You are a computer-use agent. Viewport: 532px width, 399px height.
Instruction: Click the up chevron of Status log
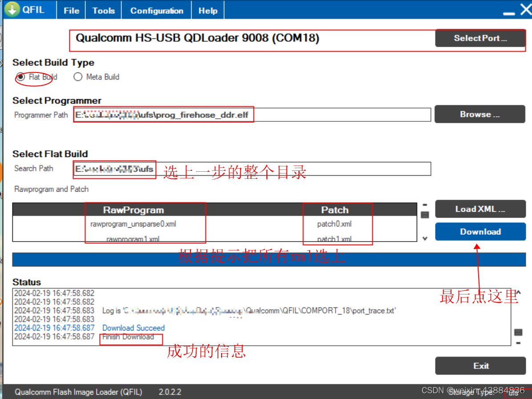pos(518,292)
